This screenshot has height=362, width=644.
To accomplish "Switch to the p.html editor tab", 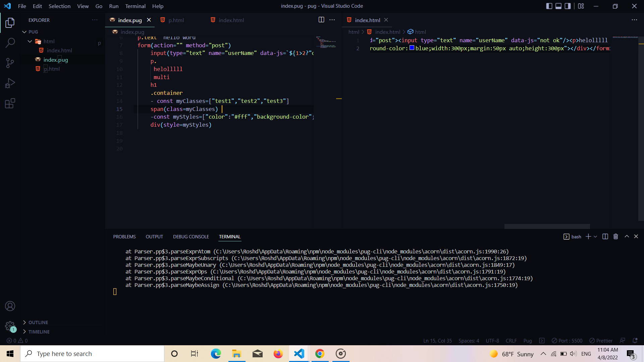I will pos(176,20).
